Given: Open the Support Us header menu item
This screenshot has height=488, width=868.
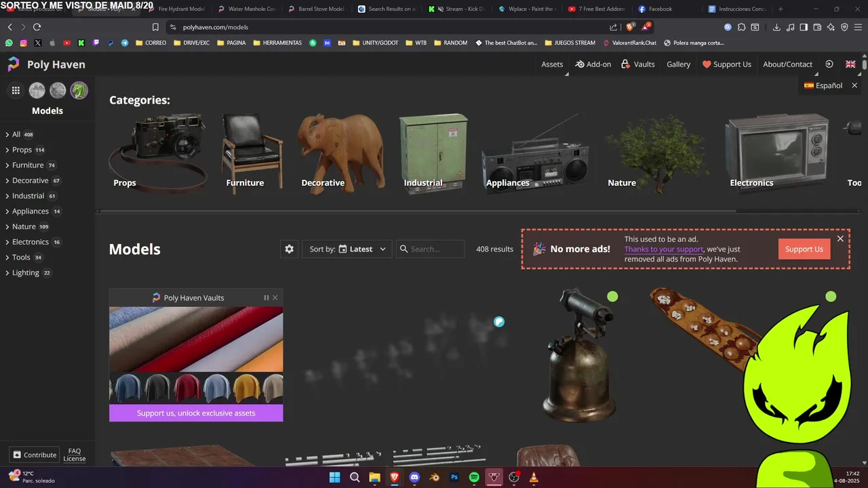Looking at the screenshot, I should point(726,64).
